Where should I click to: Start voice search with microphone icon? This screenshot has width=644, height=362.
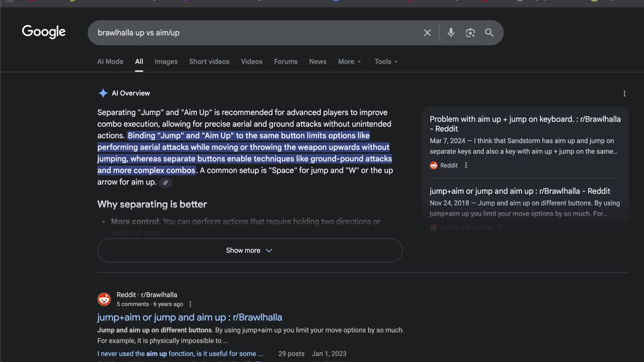coord(451,33)
